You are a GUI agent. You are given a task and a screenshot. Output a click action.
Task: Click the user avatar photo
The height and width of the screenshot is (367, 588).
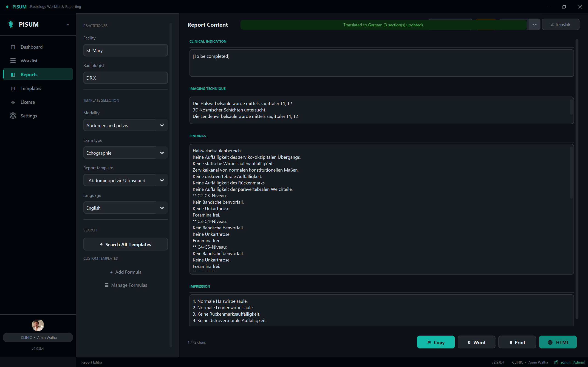pyautogui.click(x=38, y=325)
